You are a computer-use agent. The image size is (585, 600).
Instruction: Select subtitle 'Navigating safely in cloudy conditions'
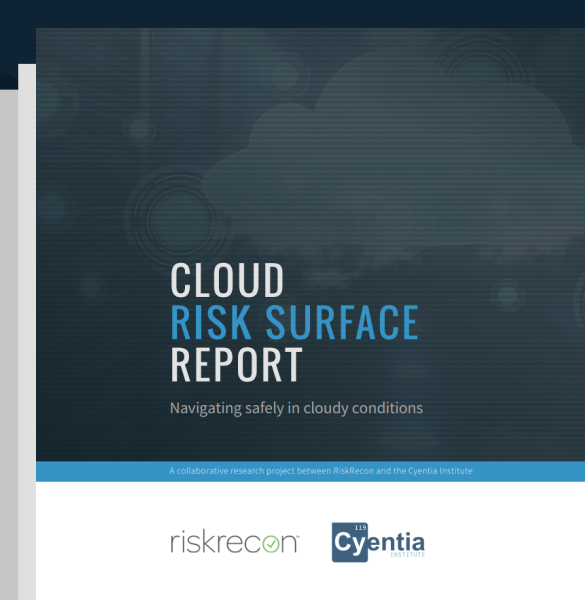pyautogui.click(x=297, y=408)
